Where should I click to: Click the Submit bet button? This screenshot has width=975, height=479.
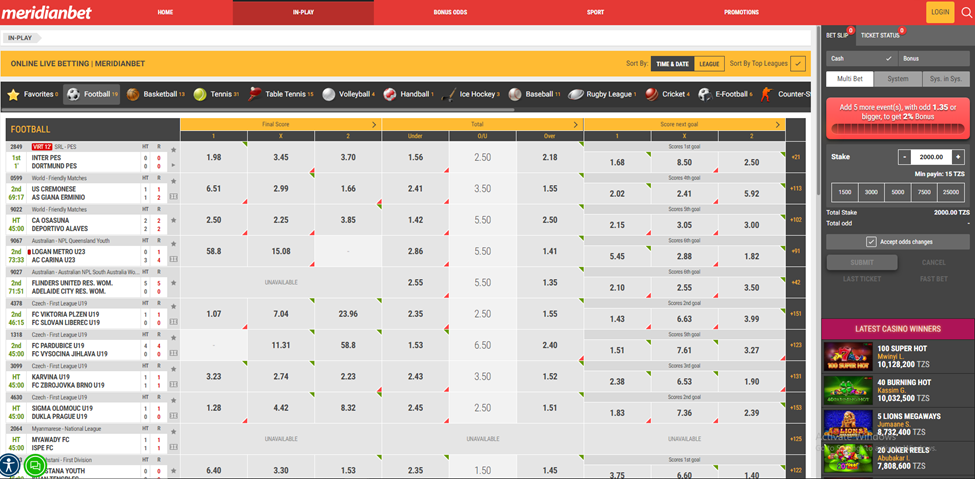862,263
